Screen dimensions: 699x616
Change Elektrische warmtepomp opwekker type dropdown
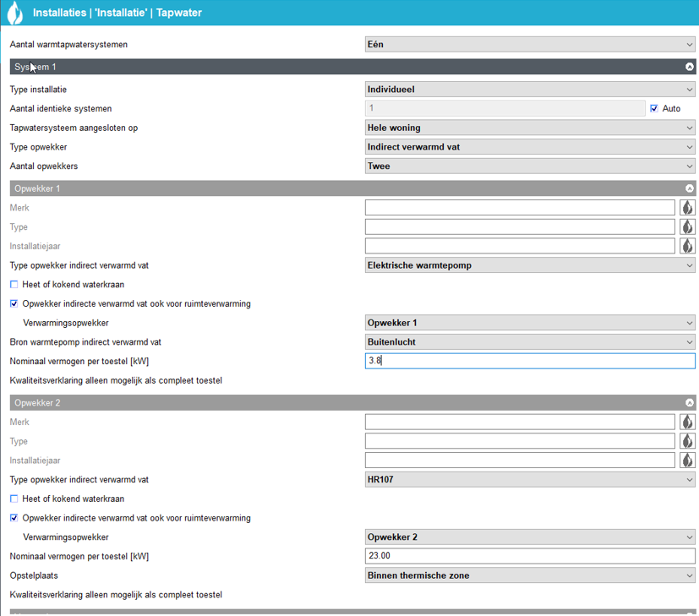530,265
